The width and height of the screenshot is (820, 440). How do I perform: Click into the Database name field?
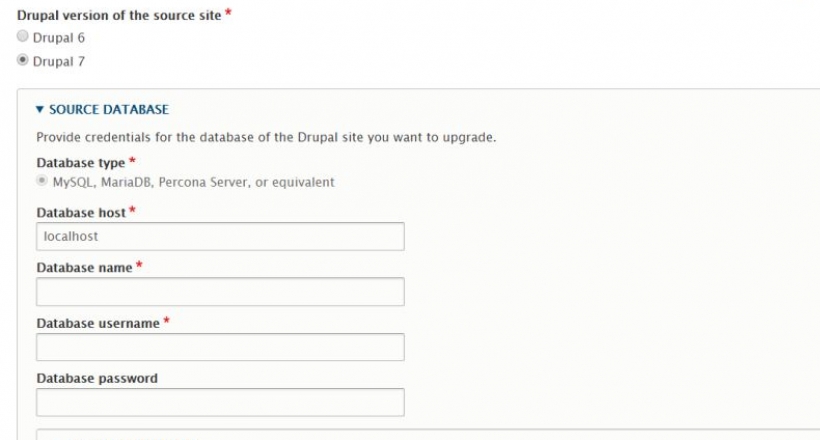[220, 292]
